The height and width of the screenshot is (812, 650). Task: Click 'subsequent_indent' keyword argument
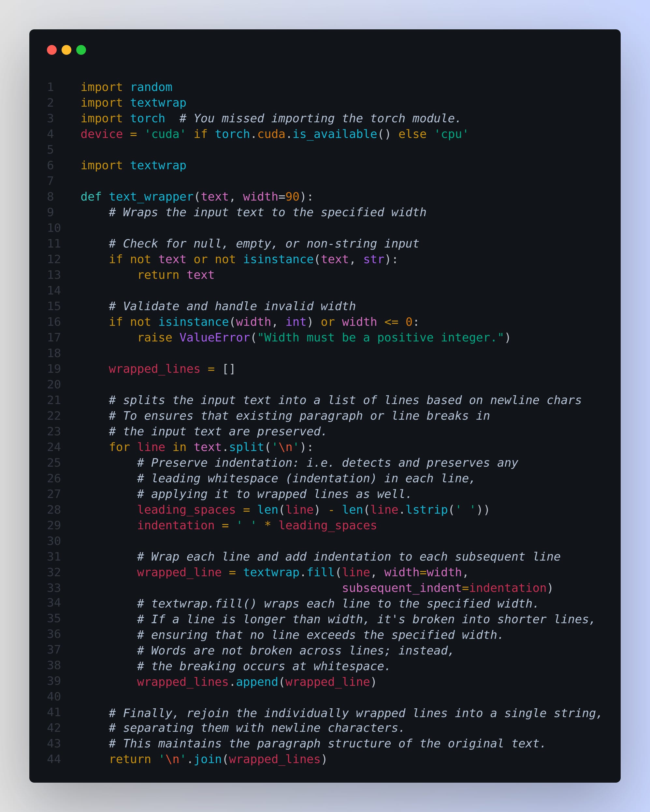coord(402,588)
